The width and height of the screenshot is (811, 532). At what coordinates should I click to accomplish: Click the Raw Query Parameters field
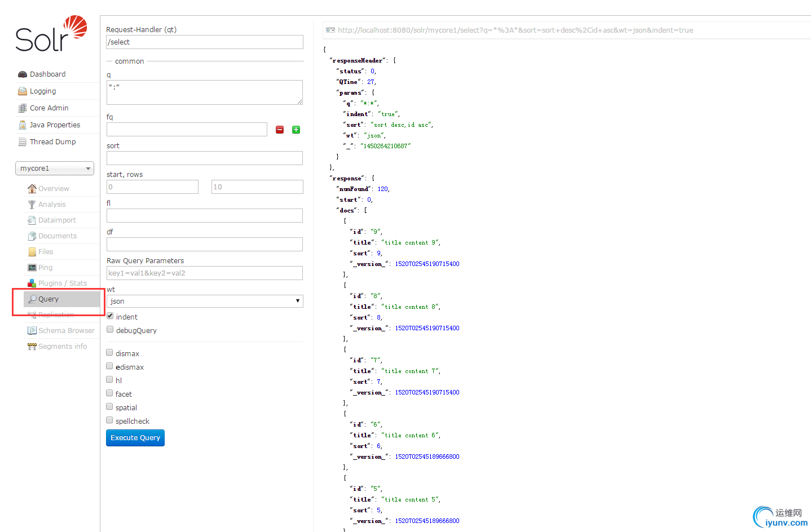coord(205,273)
